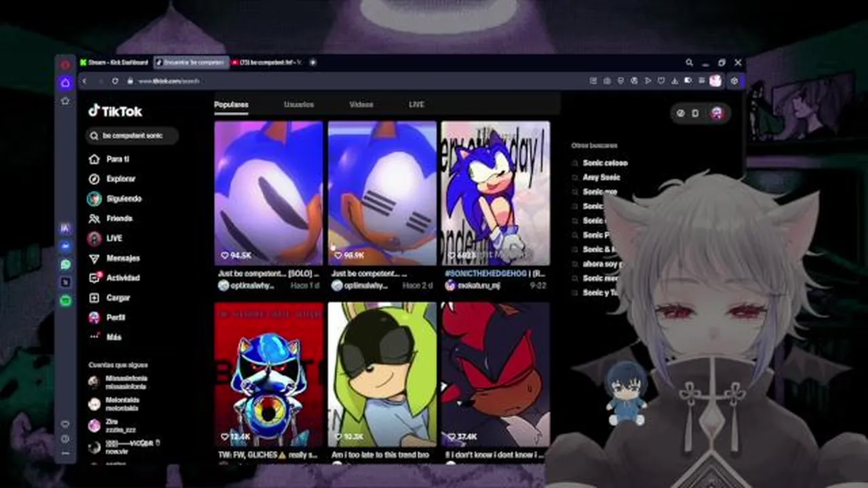868x488 pixels.
Task: Open the YouTube 'be competent' browser tab
Action: click(267, 62)
